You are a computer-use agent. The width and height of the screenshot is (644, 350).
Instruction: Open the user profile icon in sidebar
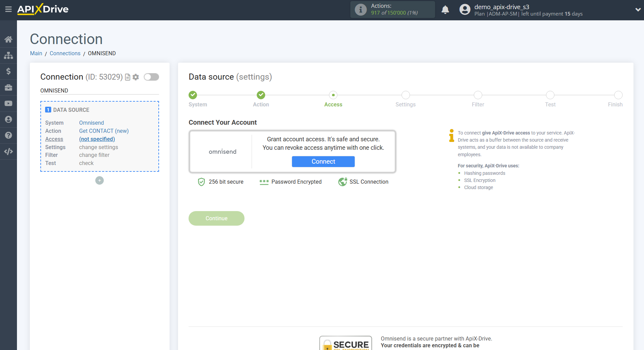pos(8,119)
